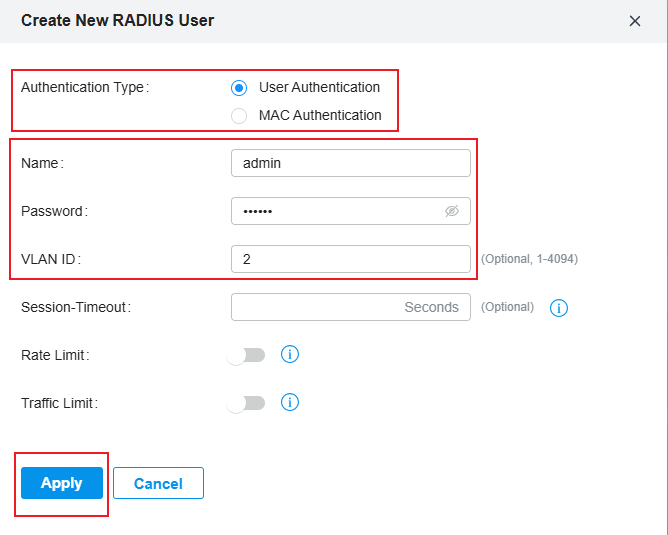Select the User Authentication radio button

coord(239,88)
